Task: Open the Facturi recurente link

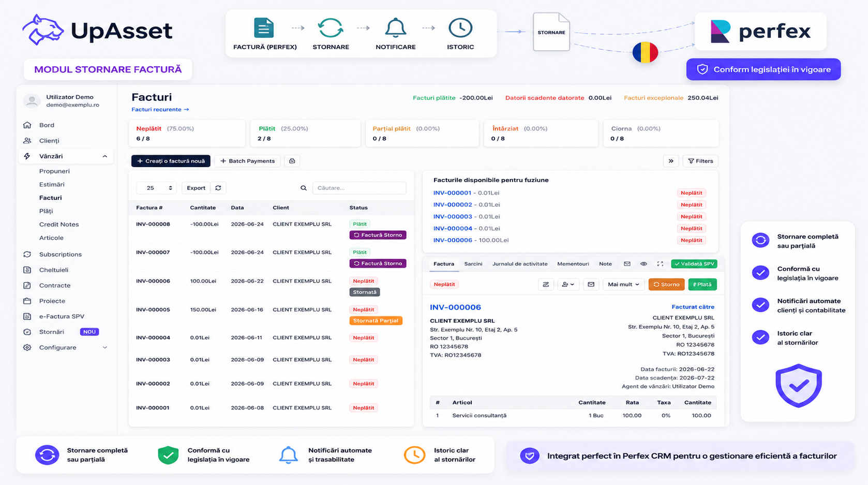Action: click(160, 110)
